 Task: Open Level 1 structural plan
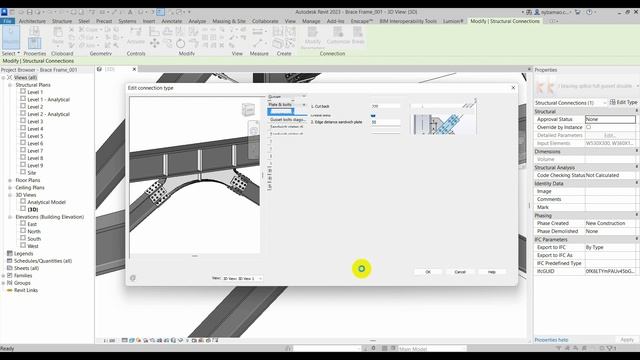[x=35, y=92]
